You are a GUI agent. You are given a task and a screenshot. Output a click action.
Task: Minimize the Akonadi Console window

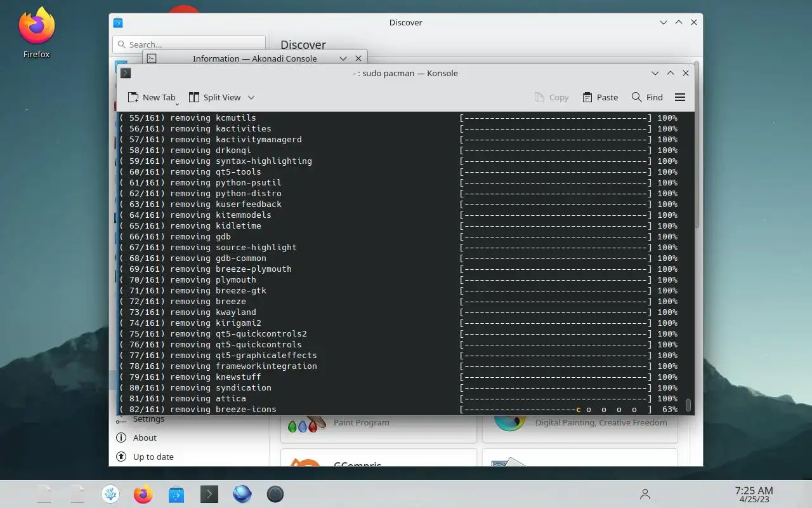click(343, 58)
